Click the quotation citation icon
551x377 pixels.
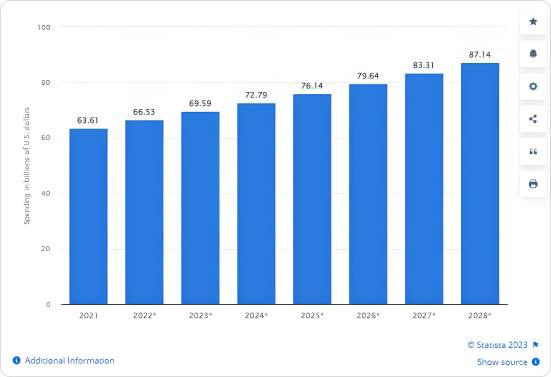click(x=533, y=151)
